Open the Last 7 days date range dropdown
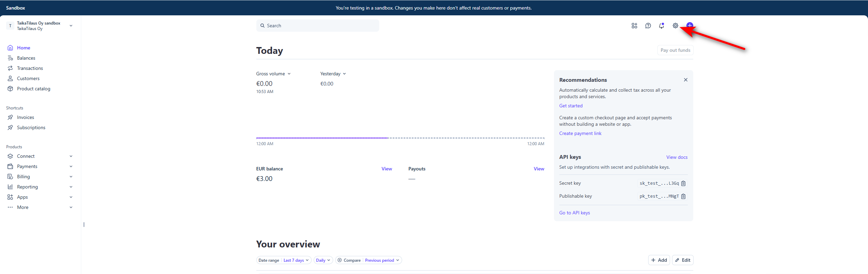Image resolution: width=868 pixels, height=274 pixels. click(296, 260)
